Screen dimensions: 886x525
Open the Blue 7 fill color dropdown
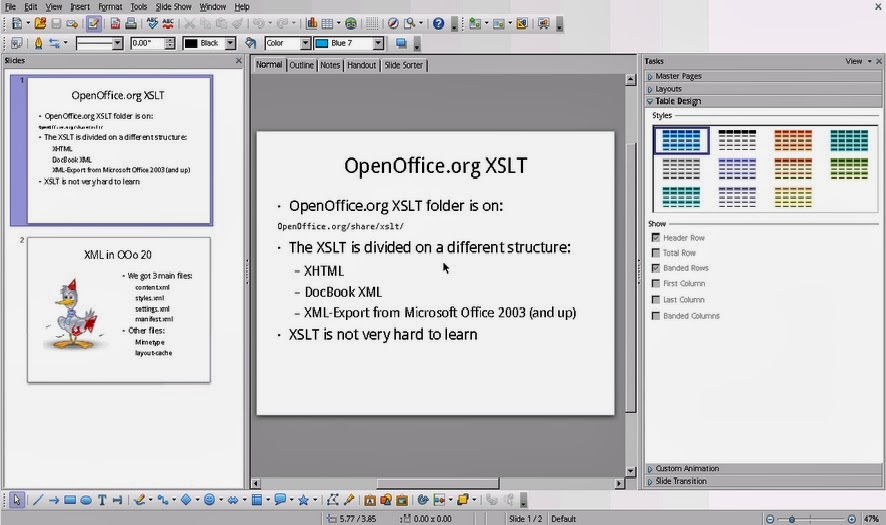[378, 43]
